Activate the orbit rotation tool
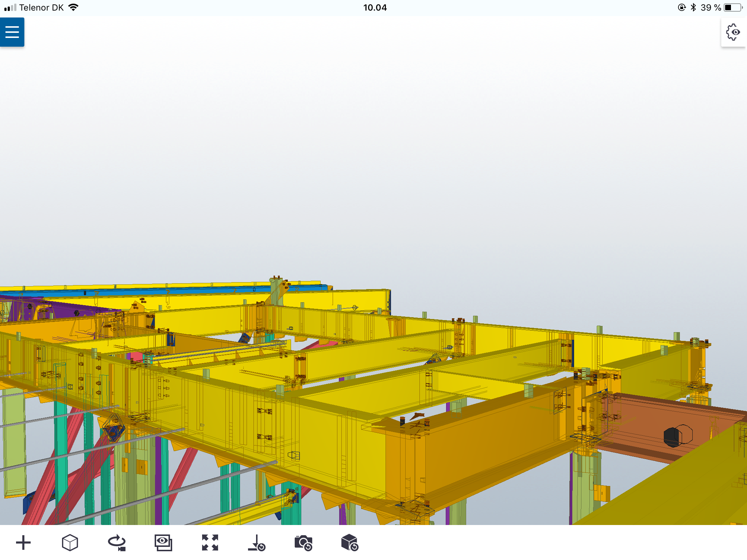Screen dimensions: 747x560 pos(117,542)
